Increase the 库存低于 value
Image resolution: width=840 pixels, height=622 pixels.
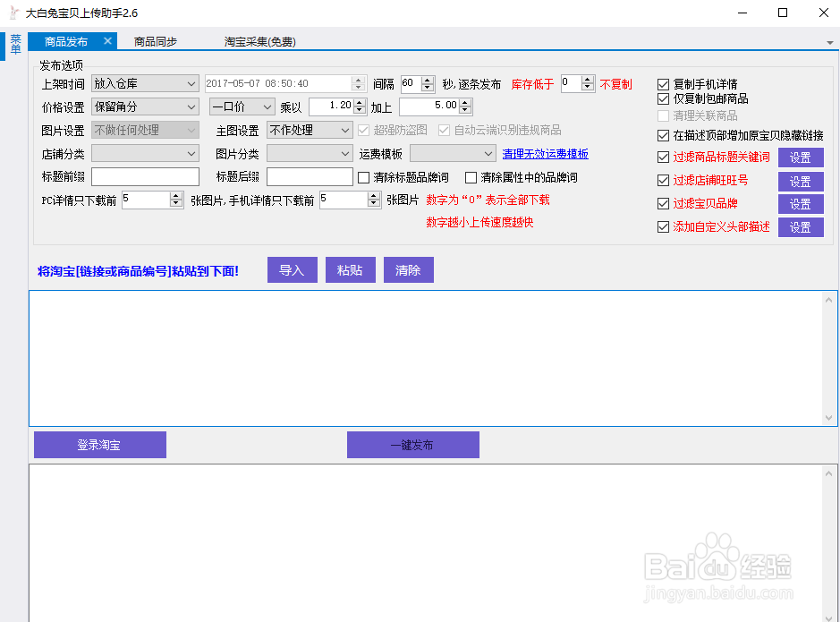point(587,80)
